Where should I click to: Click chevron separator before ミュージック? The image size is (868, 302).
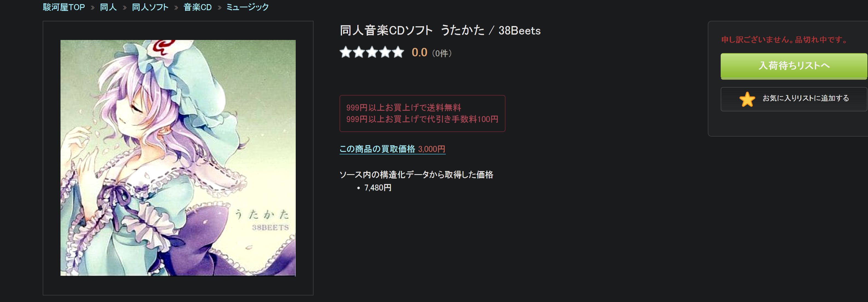tap(219, 7)
